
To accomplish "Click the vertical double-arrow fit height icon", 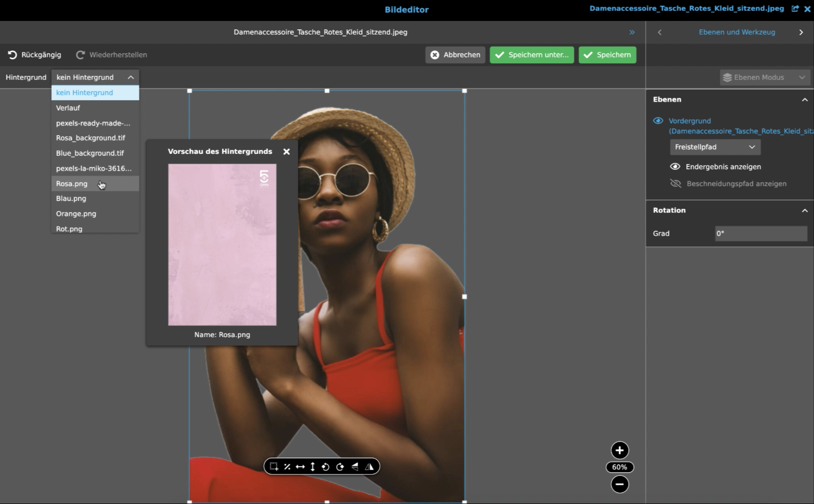I will (x=313, y=467).
